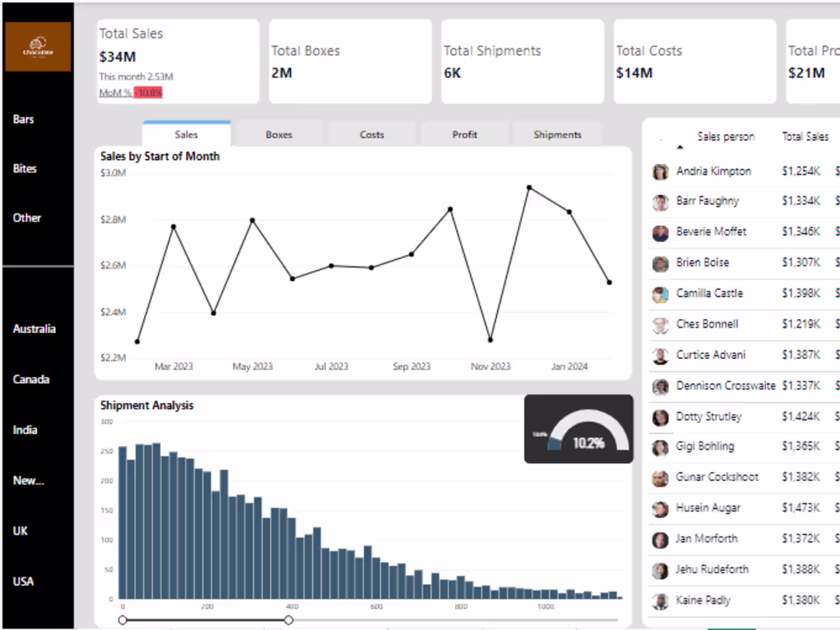The image size is (840, 630).
Task: Toggle the Bites filter in the sidebar
Action: tap(24, 169)
